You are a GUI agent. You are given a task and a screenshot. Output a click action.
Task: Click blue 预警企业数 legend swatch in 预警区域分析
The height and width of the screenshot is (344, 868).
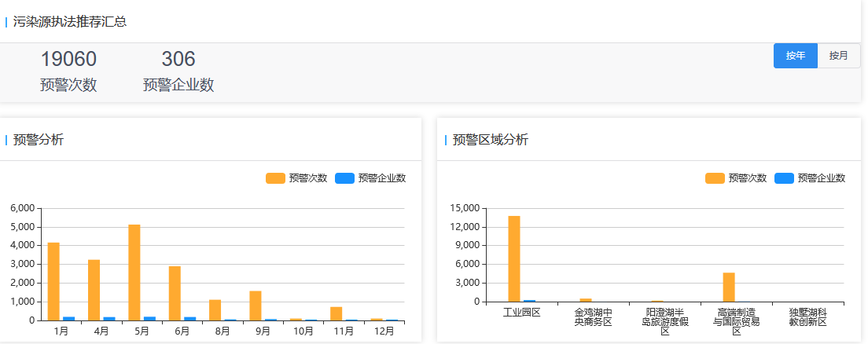pyautogui.click(x=785, y=178)
